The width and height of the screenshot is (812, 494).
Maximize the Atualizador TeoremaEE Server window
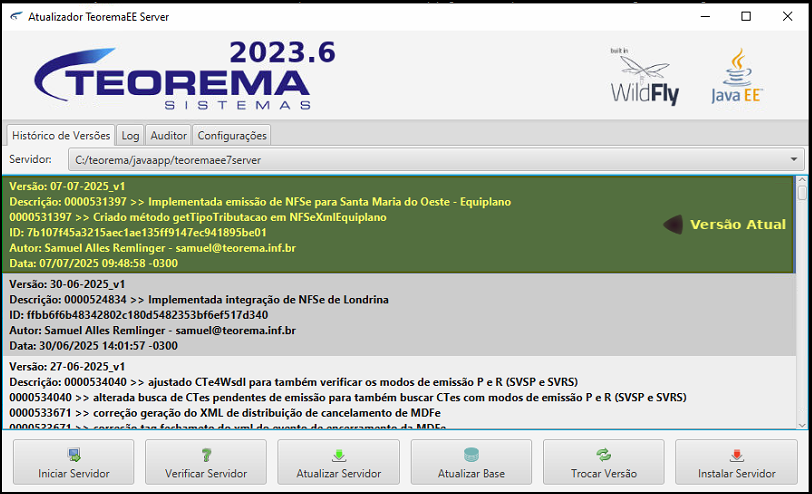(746, 17)
